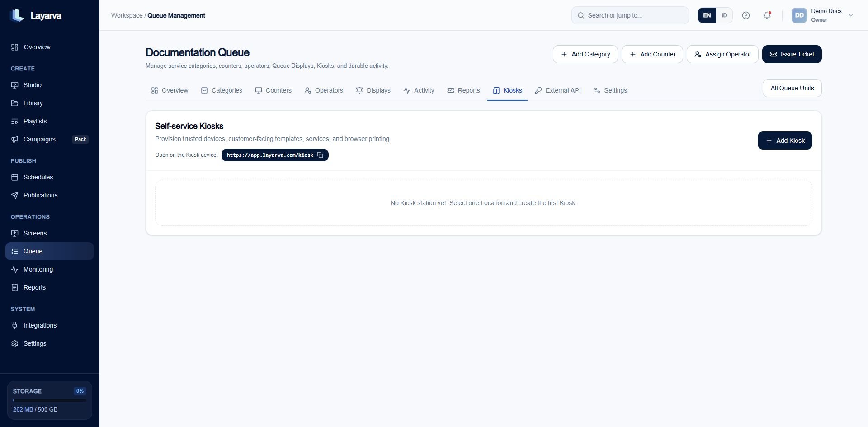Screen dimensions: 868x427
Task: Expand the Demo Docs account menu chevron
Action: [x=851, y=15]
